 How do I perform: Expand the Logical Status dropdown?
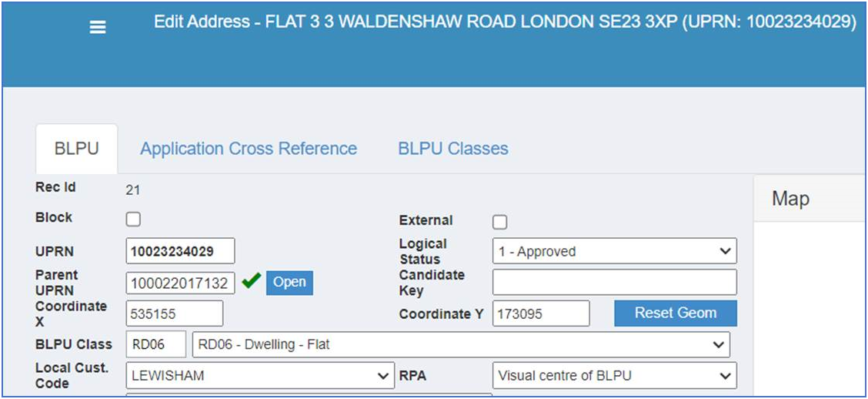615,251
